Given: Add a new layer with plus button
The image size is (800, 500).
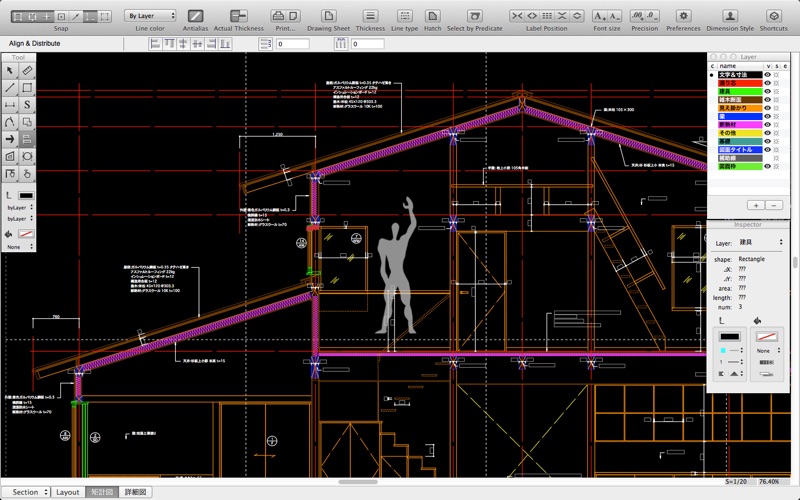Looking at the screenshot, I should pos(756,205).
